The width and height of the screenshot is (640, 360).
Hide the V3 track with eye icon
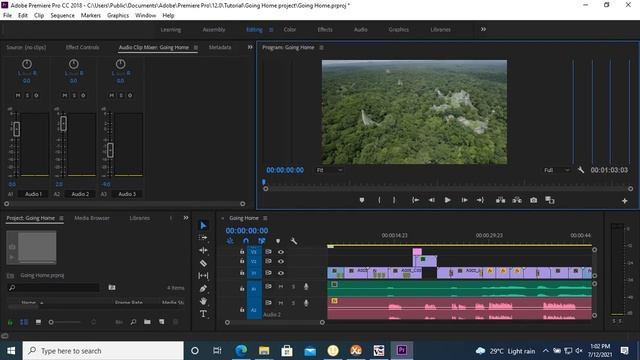(281, 252)
